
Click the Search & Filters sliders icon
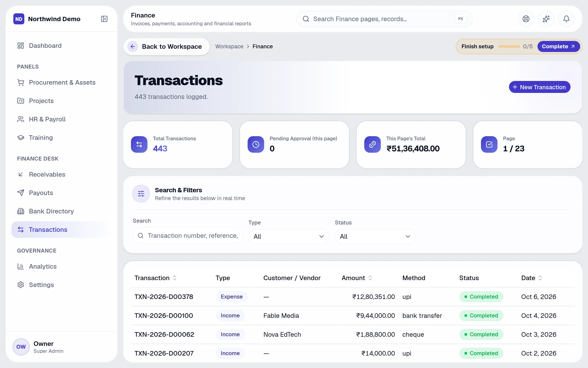[x=141, y=194]
